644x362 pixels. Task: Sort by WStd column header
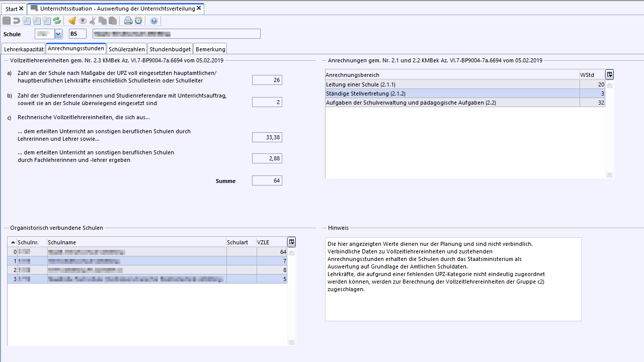pyautogui.click(x=592, y=75)
